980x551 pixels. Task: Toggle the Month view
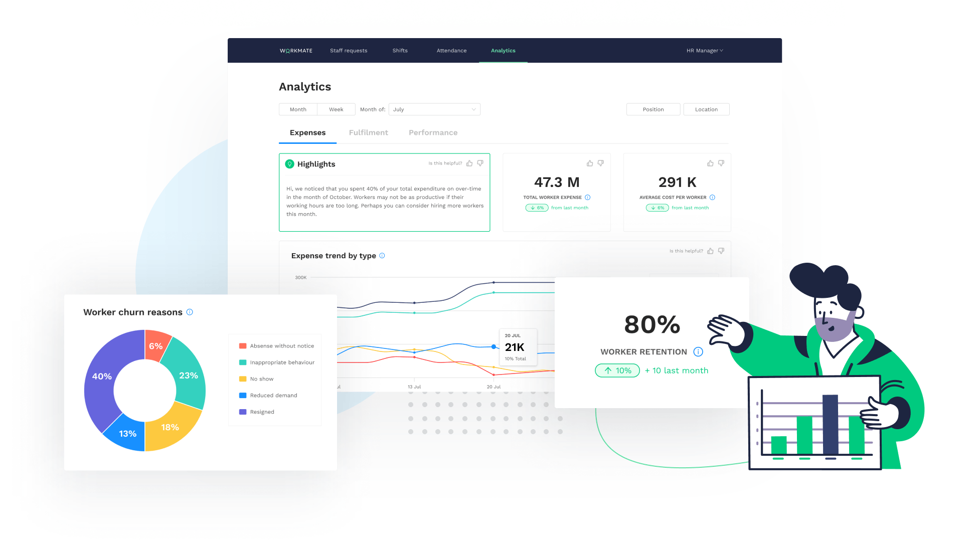click(297, 109)
